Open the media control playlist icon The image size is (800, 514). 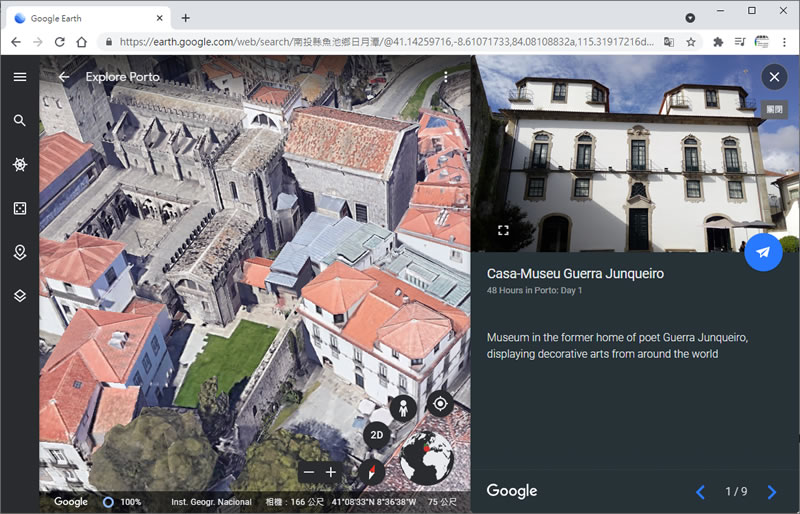740,42
